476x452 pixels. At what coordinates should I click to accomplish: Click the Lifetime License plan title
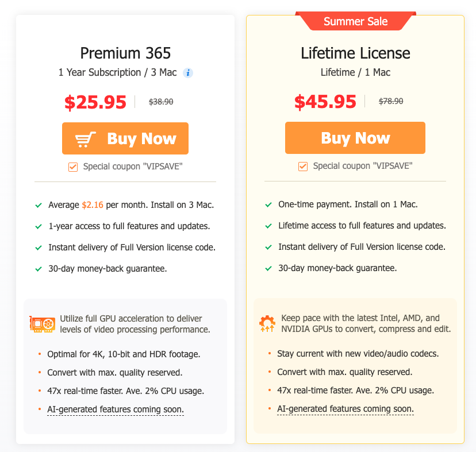355,53
